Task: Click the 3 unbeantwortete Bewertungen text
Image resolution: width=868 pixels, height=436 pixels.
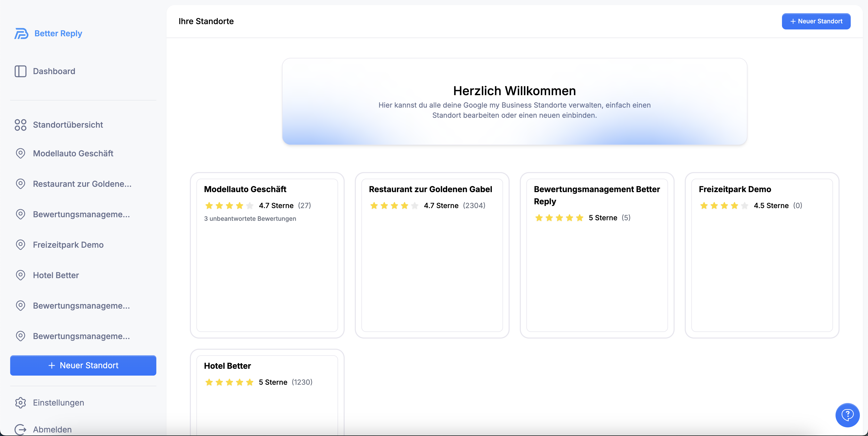Action: click(250, 219)
